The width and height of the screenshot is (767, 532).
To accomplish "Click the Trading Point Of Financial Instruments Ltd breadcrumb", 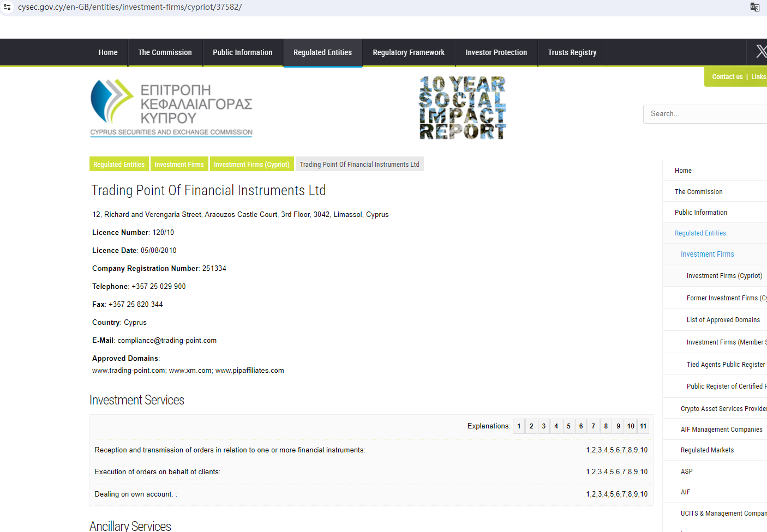I will [359, 164].
